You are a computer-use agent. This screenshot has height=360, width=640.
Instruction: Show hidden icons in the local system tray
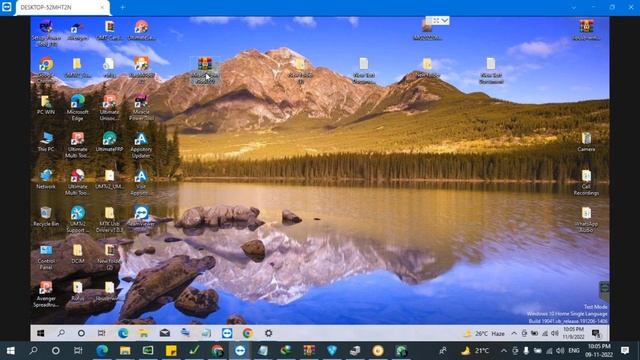click(x=504, y=351)
